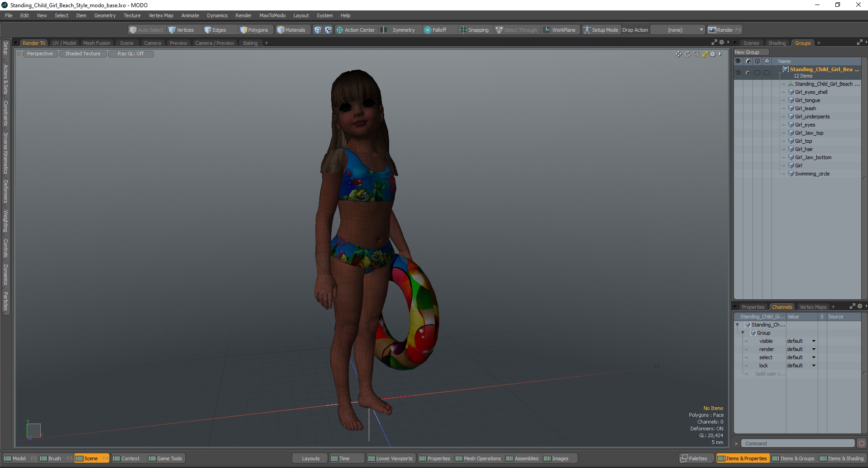Toggle lock checkbox of Standing_Child_Girl group

[x=767, y=73]
